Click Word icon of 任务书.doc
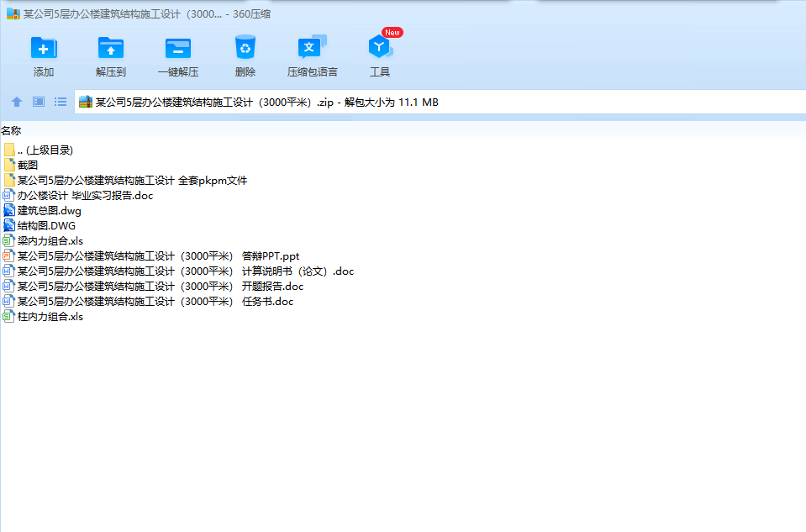 click(x=8, y=301)
